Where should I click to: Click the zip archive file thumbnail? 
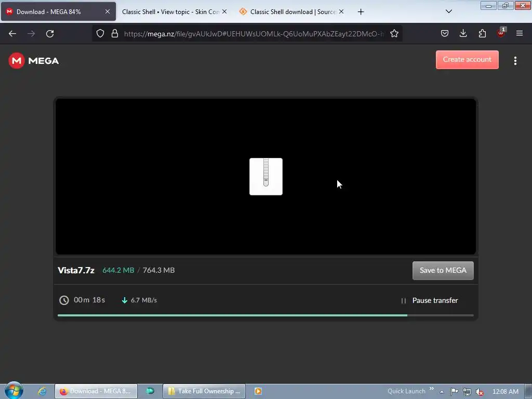pos(265,177)
